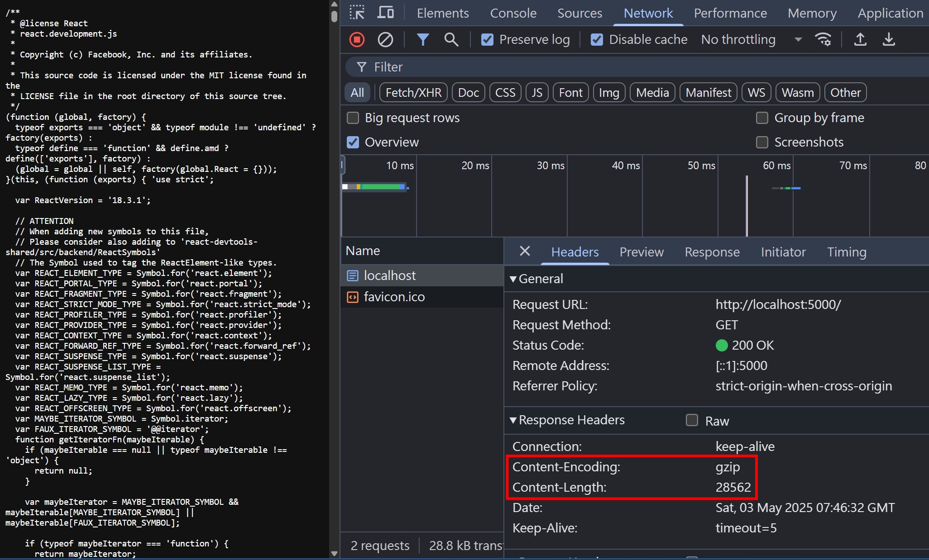Filter by Doc requests
This screenshot has height=560, width=929.
point(468,93)
